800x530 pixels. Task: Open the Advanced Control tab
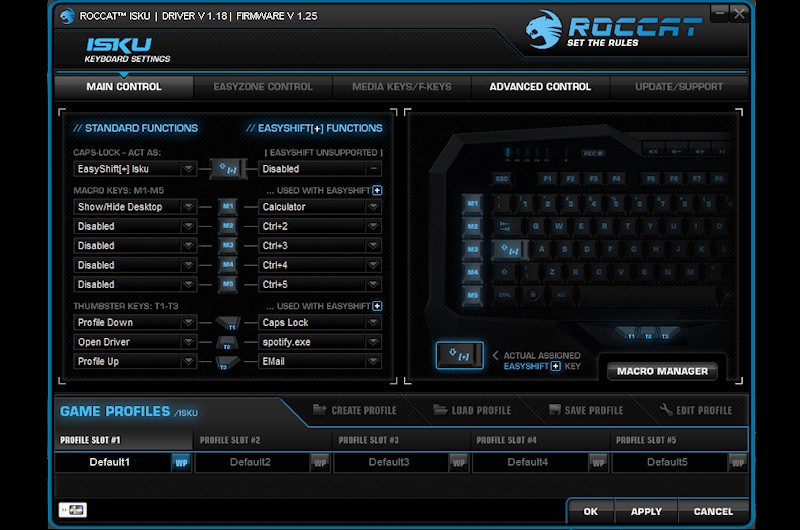(540, 87)
